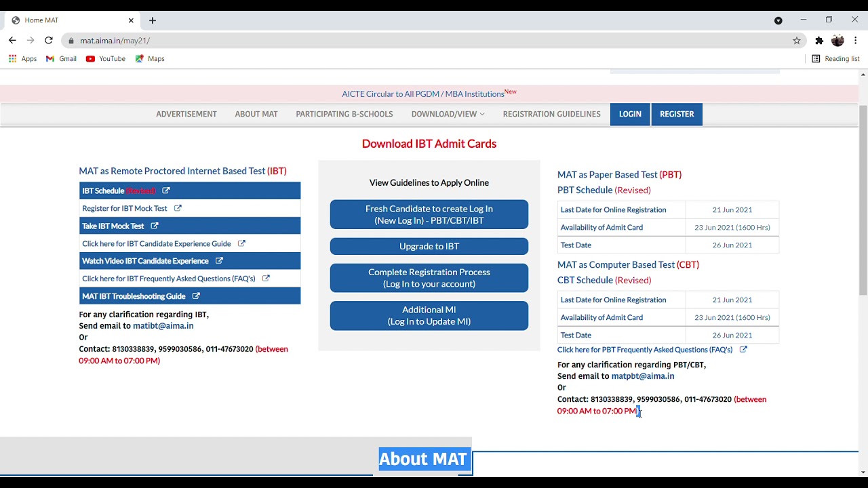Click Fresh Candidate to create Log In button
Image resolution: width=868 pixels, height=488 pixels.
tap(429, 214)
